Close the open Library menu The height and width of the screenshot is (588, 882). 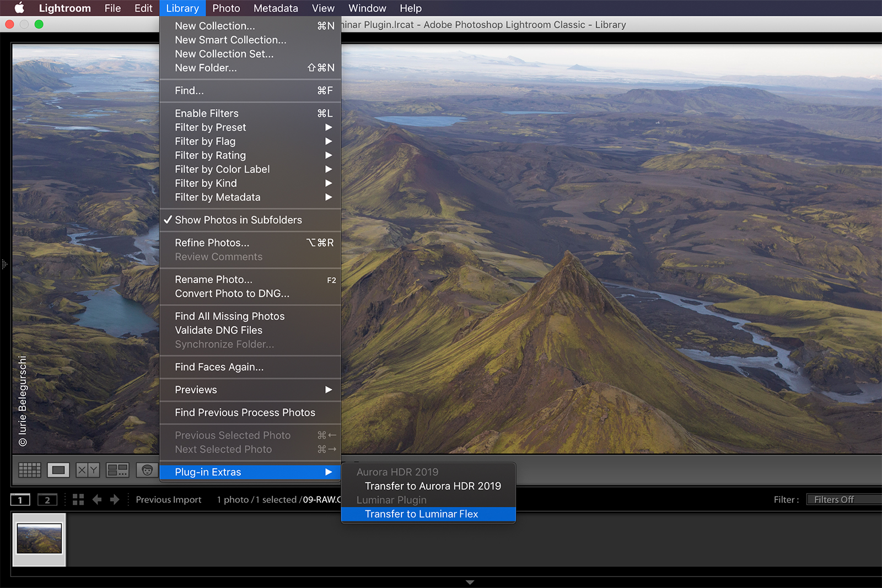tap(182, 8)
